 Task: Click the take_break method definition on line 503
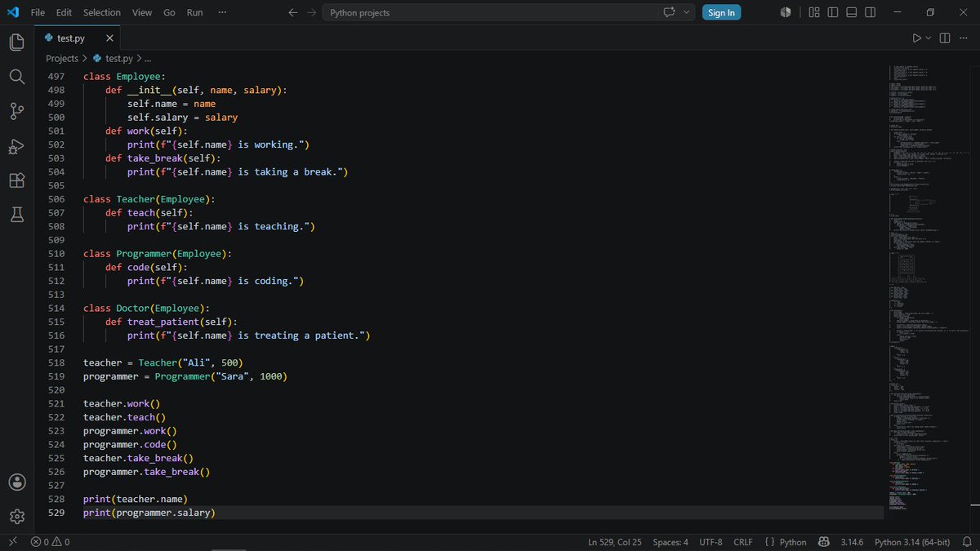155,158
